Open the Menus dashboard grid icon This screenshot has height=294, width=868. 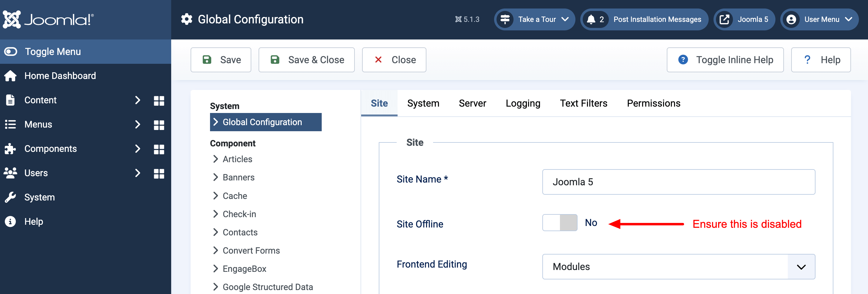click(159, 125)
